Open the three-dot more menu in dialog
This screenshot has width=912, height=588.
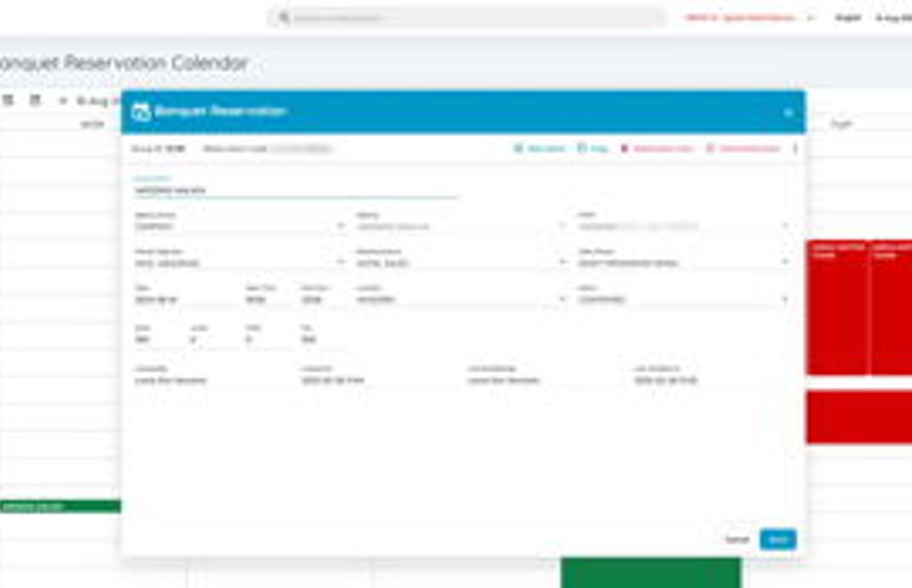click(x=795, y=149)
